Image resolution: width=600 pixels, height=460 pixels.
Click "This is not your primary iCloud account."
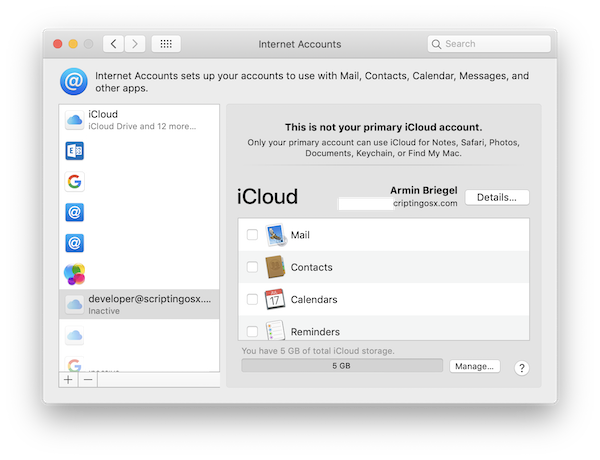(383, 127)
